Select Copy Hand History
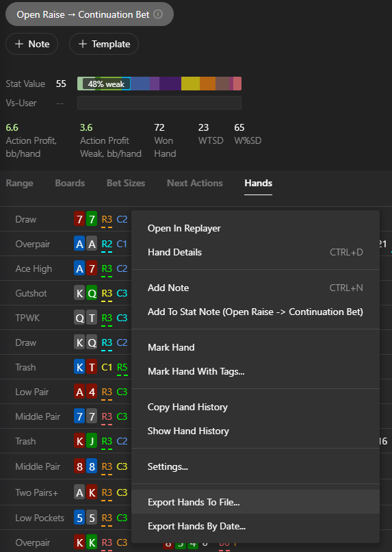 click(x=255, y=407)
